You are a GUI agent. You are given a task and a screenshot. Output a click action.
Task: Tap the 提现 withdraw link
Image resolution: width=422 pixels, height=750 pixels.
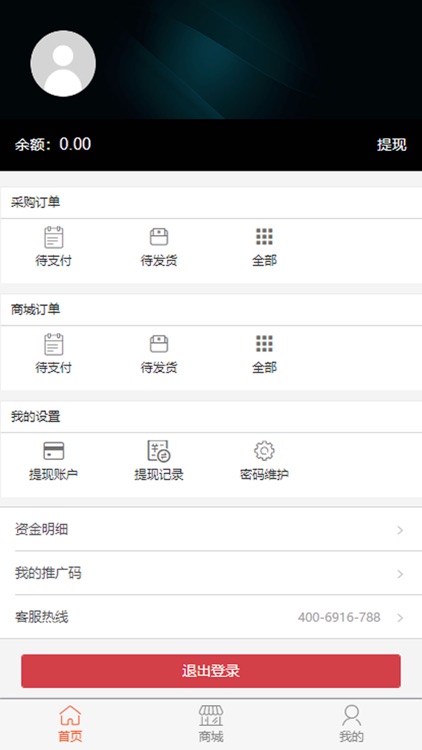[x=391, y=144]
